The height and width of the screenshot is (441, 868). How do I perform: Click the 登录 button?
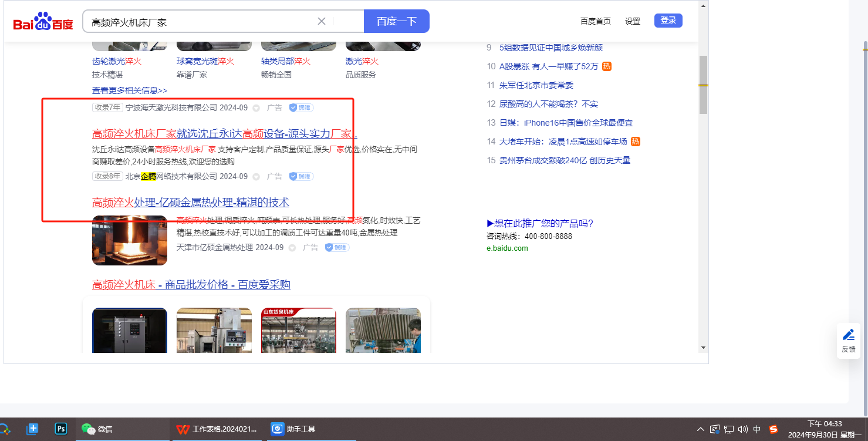[668, 21]
